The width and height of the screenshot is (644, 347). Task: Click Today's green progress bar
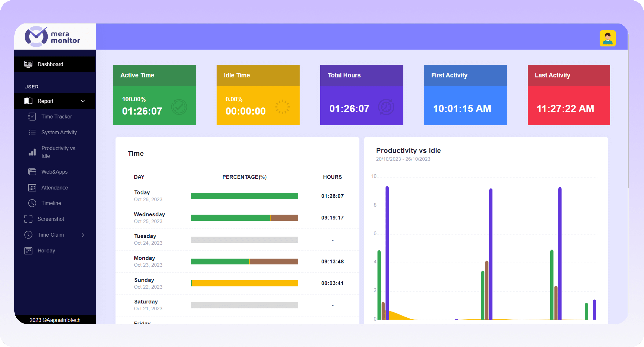pos(244,196)
